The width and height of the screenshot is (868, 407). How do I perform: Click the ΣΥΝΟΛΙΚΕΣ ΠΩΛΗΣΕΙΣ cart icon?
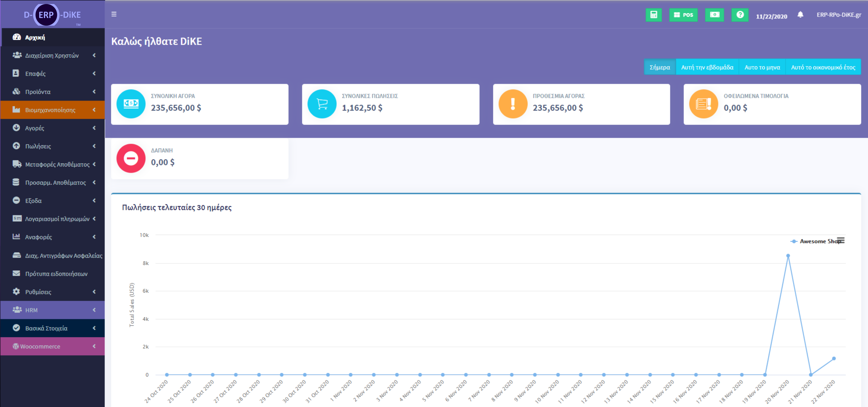click(x=322, y=104)
